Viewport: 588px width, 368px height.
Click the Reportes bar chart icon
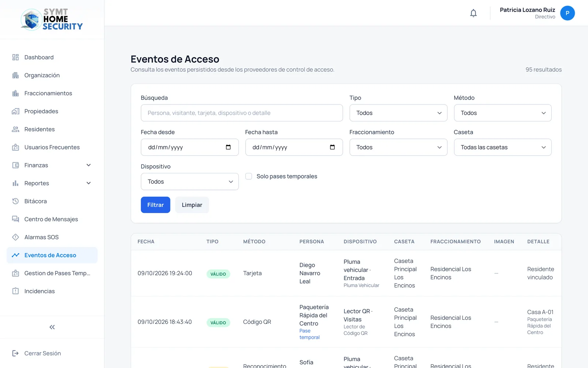click(15, 184)
